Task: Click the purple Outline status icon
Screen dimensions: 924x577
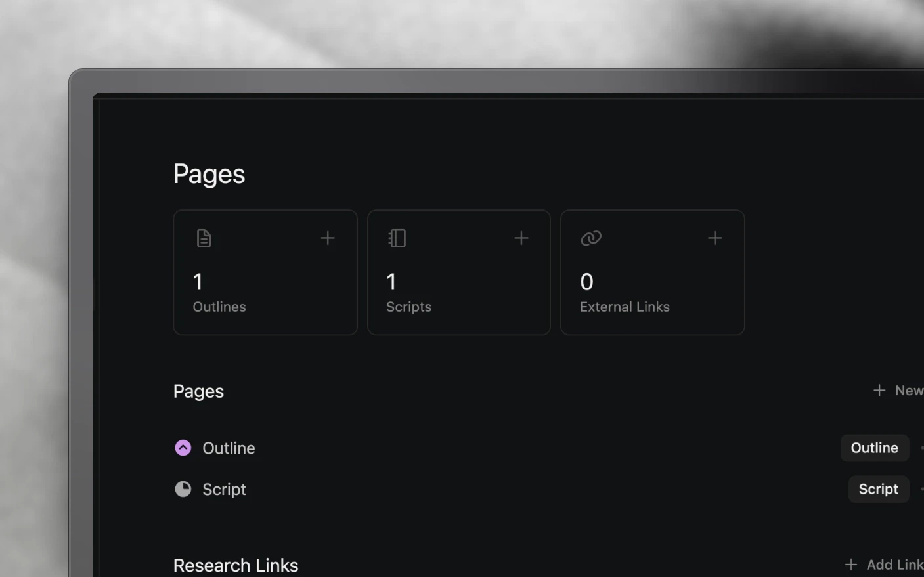Action: tap(183, 448)
